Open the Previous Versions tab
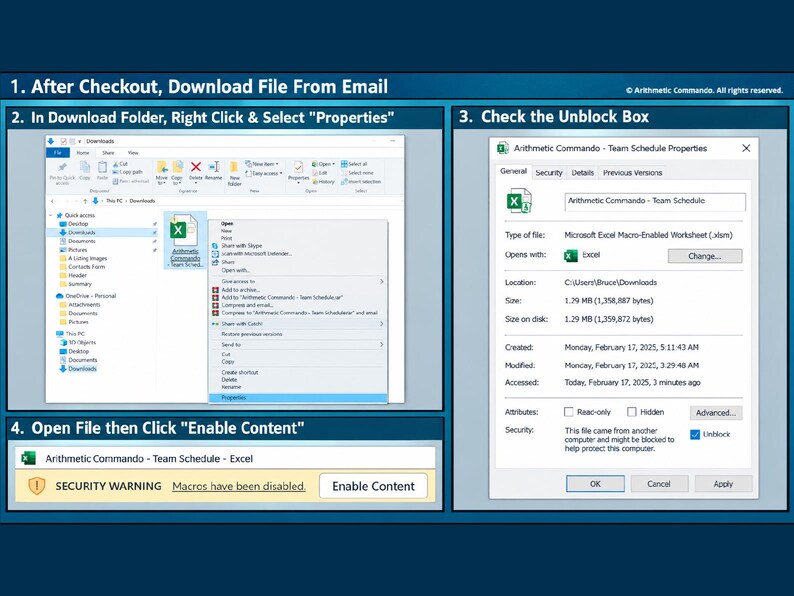This screenshot has height=596, width=794. tap(632, 173)
